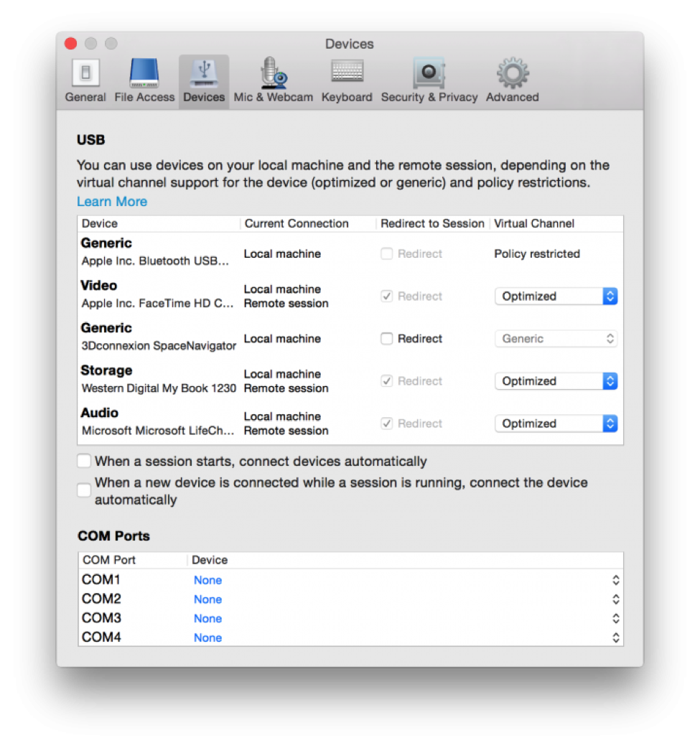
Task: Enable redirect for the 3Dconnexion SpaceNavigator
Action: pyautogui.click(x=386, y=338)
